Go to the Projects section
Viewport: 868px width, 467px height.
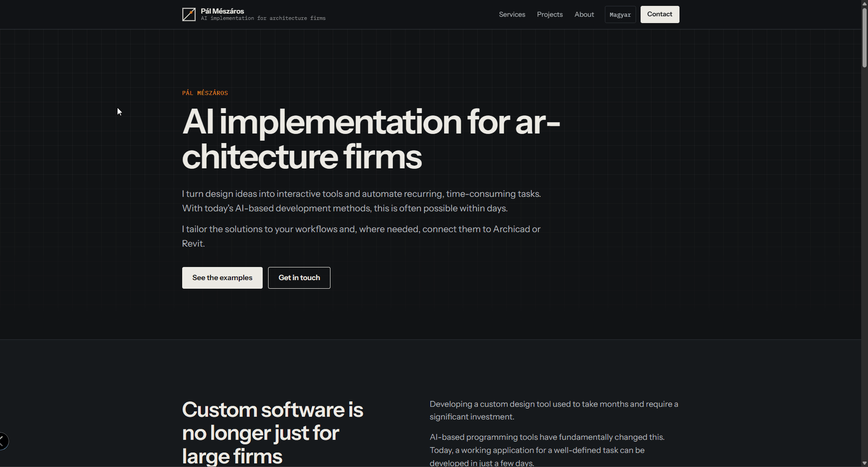tap(550, 14)
